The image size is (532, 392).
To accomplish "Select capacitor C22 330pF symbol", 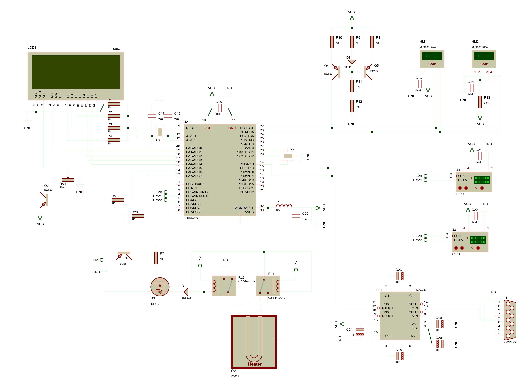I will click(x=476, y=216).
